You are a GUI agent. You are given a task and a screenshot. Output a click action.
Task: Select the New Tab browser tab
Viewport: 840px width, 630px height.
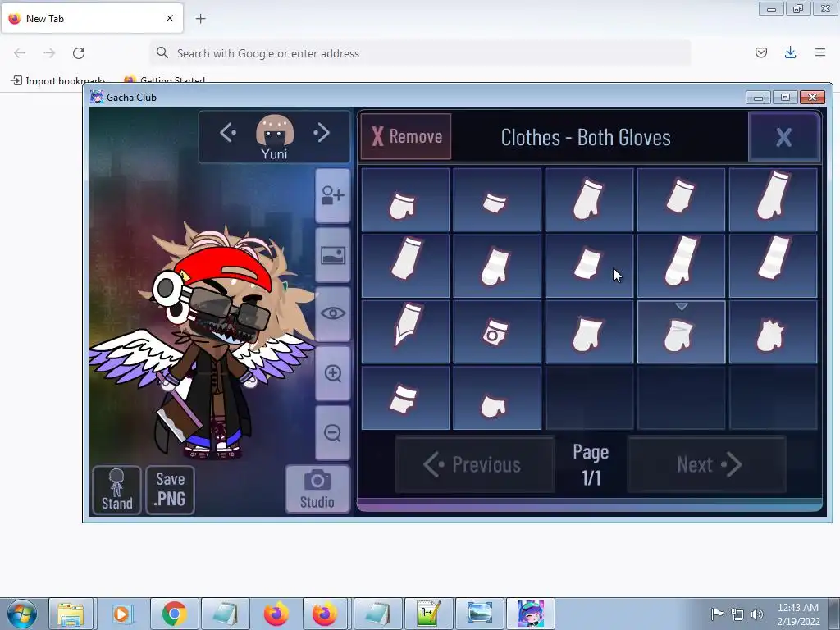click(92, 18)
